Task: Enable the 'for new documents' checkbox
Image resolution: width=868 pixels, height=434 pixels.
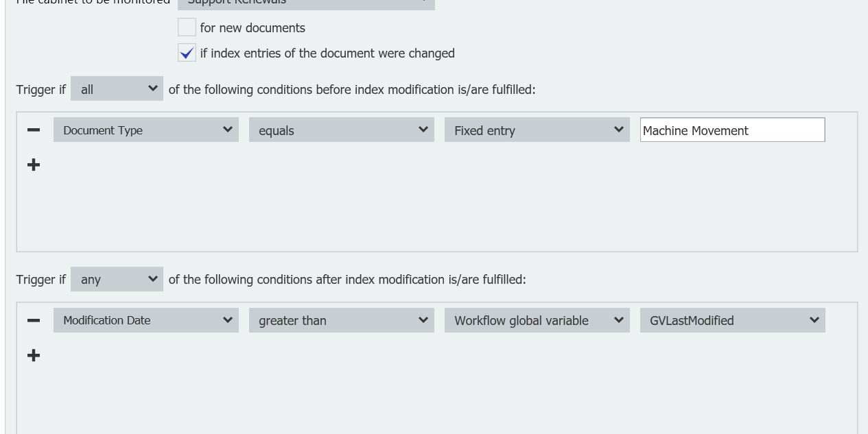Action: pyautogui.click(x=187, y=27)
